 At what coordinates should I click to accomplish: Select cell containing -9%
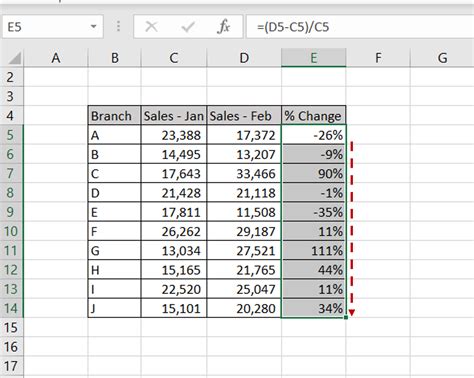pos(313,154)
